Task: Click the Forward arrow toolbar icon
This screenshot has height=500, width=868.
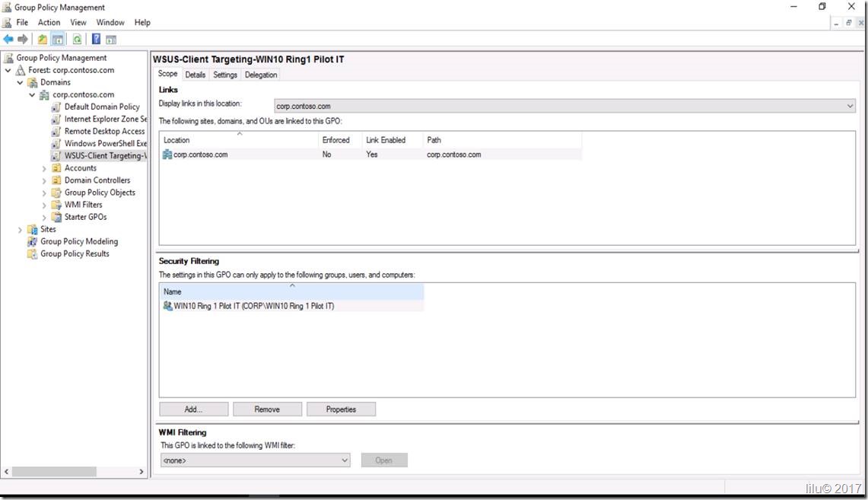Action: [23, 40]
